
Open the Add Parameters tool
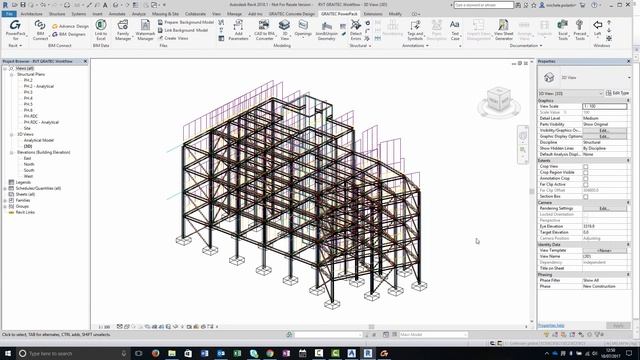(238, 30)
